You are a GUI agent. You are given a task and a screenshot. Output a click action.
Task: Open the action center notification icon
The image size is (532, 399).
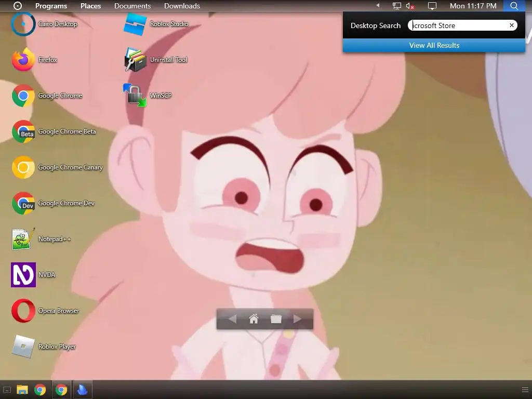tap(432, 6)
